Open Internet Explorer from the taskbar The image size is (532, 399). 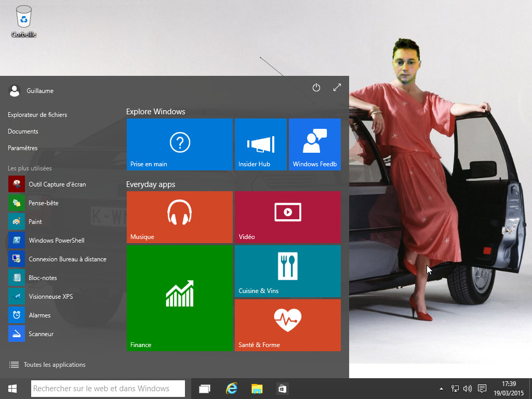tap(231, 389)
